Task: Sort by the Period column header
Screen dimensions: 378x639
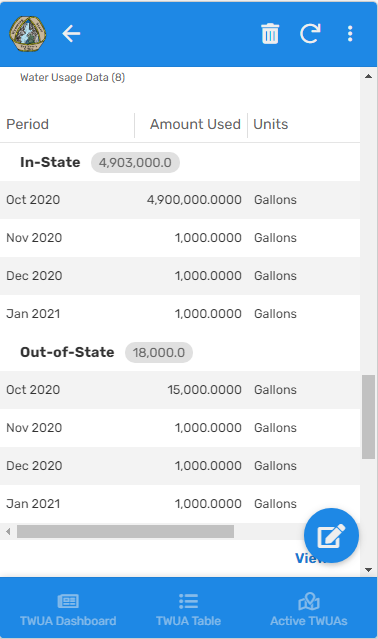Action: point(27,124)
